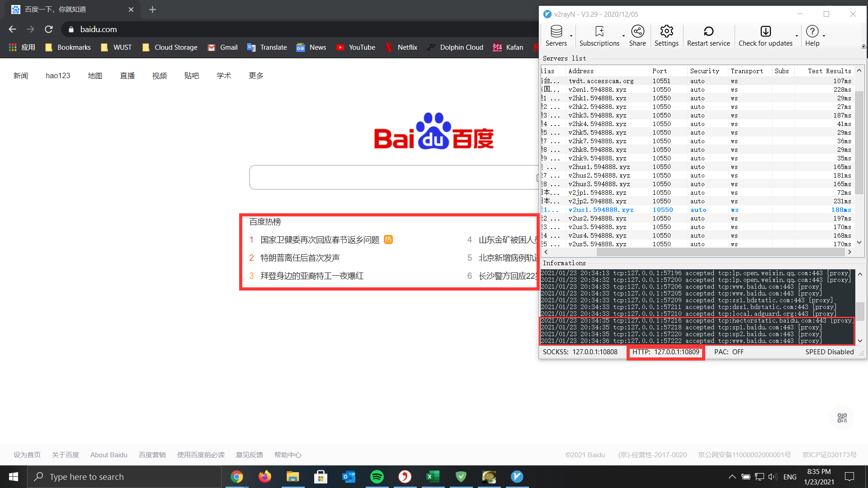Toggle PAC mode in the status bar
The height and width of the screenshot is (488, 868).
coord(728,352)
